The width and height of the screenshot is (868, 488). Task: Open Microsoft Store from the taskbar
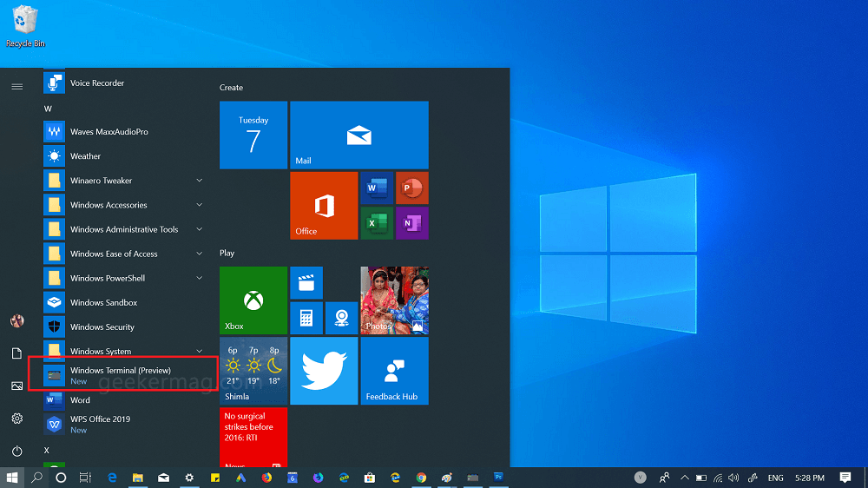369,478
